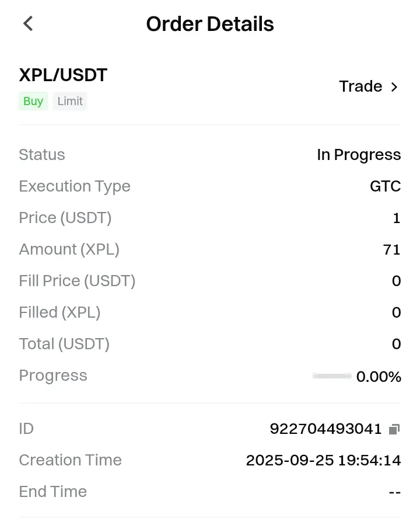This screenshot has height=532, width=420.
Task: Click the GTC execution type value
Action: 386,186
